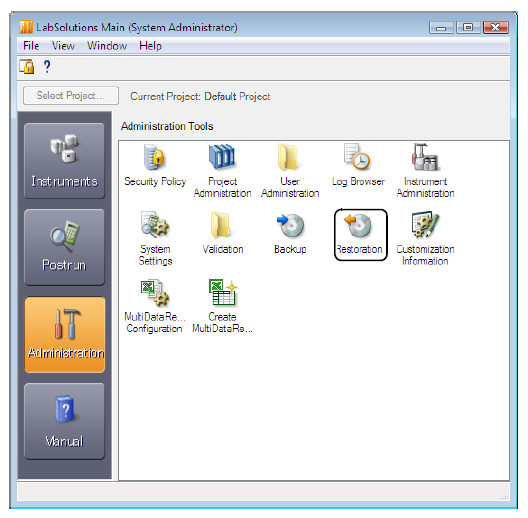Click the lock screen toolbar icon

coord(27,66)
